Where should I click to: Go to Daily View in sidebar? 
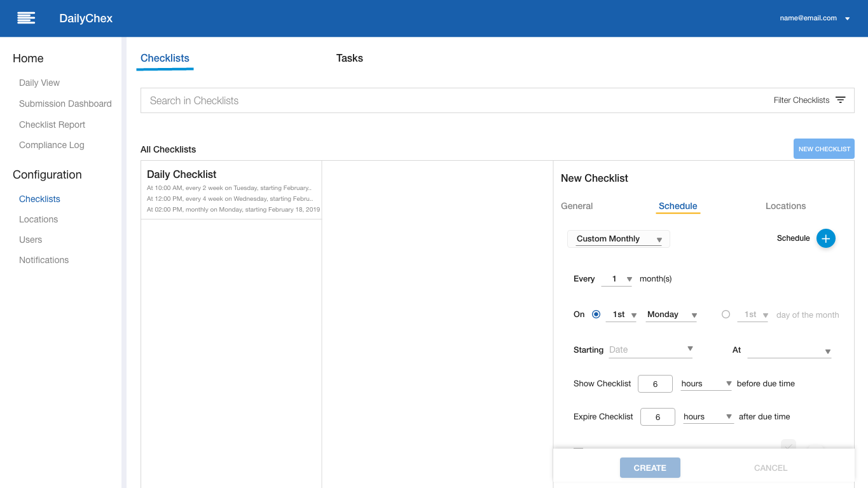pos(39,83)
